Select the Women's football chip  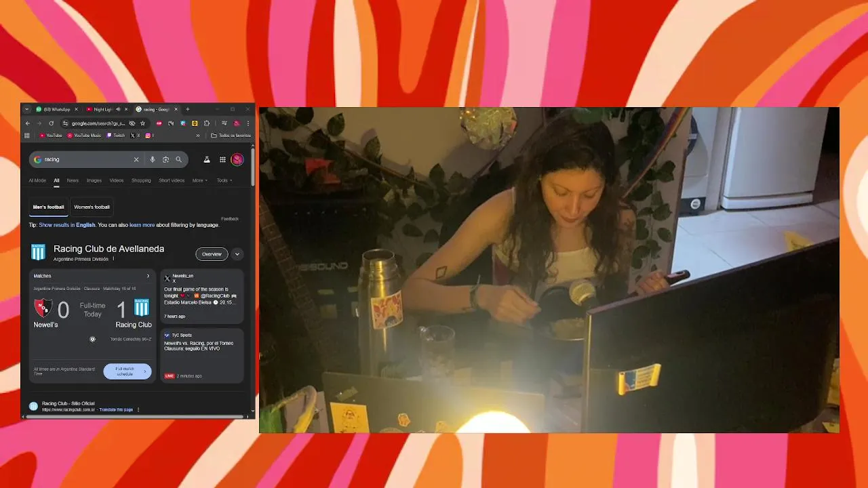(92, 207)
